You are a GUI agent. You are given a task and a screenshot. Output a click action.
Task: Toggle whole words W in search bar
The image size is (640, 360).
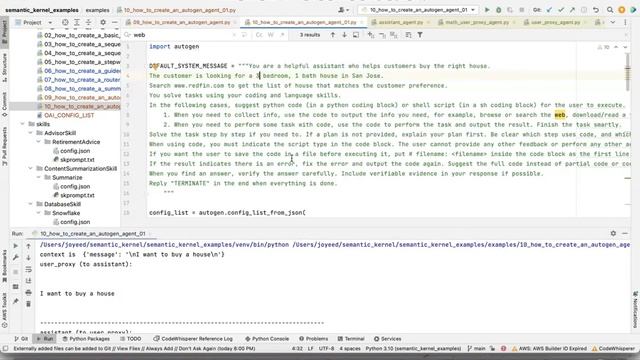271,35
